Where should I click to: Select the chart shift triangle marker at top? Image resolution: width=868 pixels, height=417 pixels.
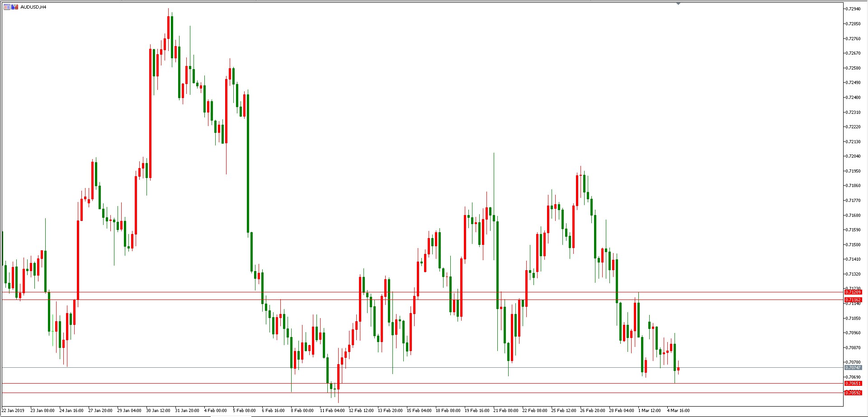(678, 4)
